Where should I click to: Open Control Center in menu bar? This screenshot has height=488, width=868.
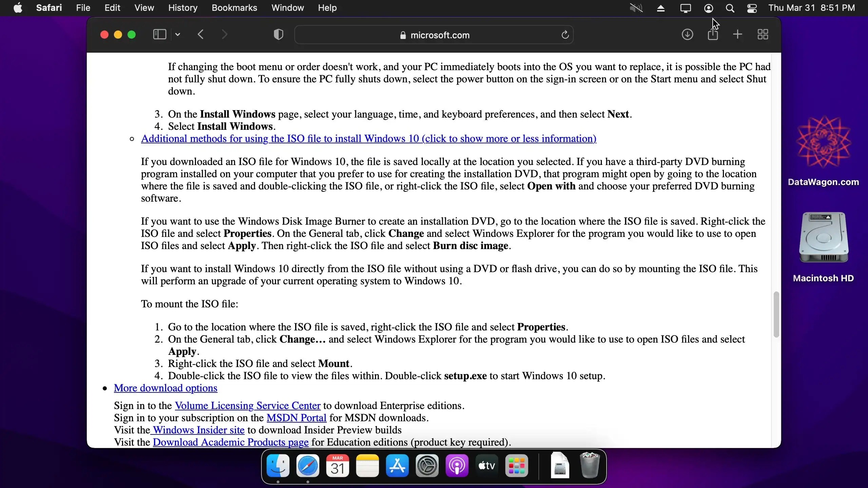pyautogui.click(x=752, y=8)
